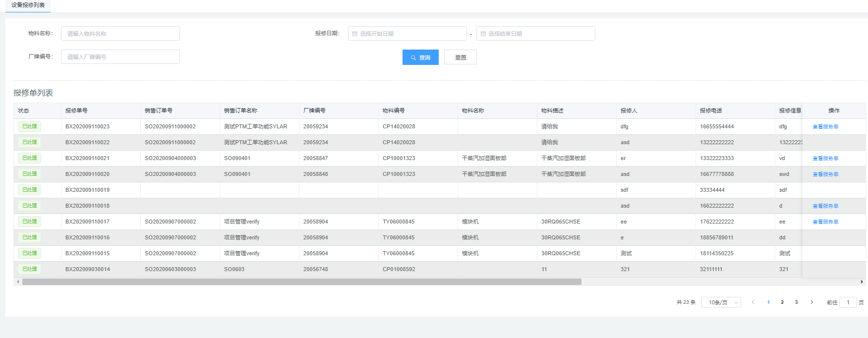
Task: Select page 3 in pagination
Action: click(797, 302)
